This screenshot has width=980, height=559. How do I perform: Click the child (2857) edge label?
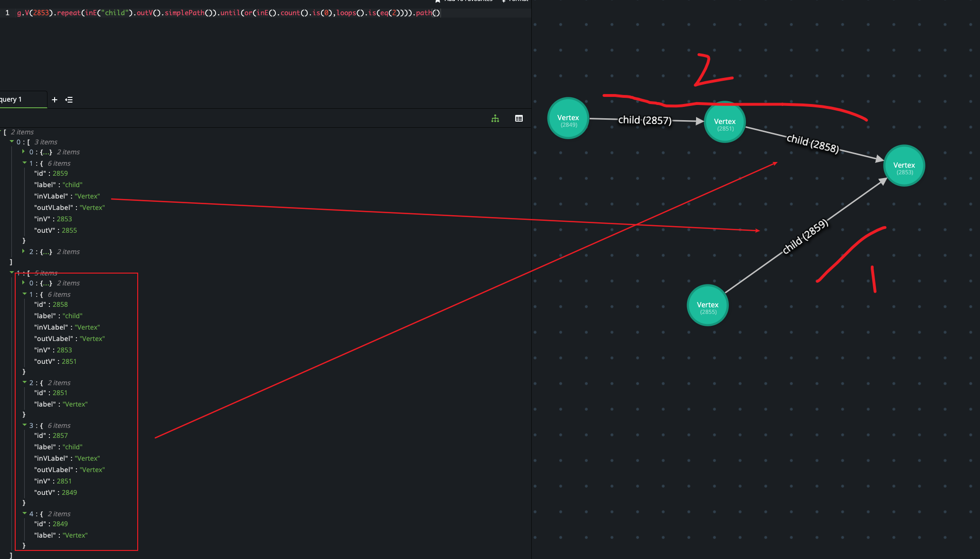pyautogui.click(x=644, y=120)
